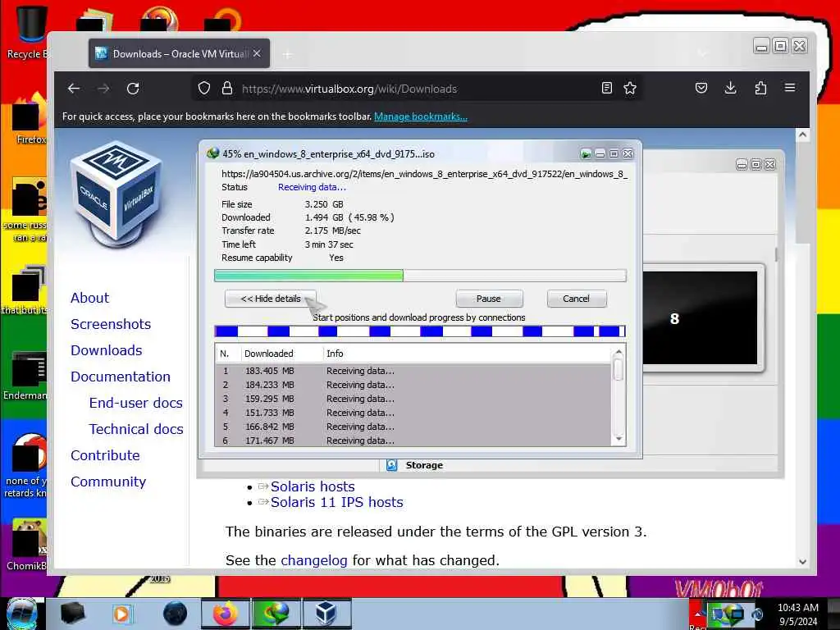Click the Hide details button
This screenshot has width=840, height=630.
click(271, 299)
